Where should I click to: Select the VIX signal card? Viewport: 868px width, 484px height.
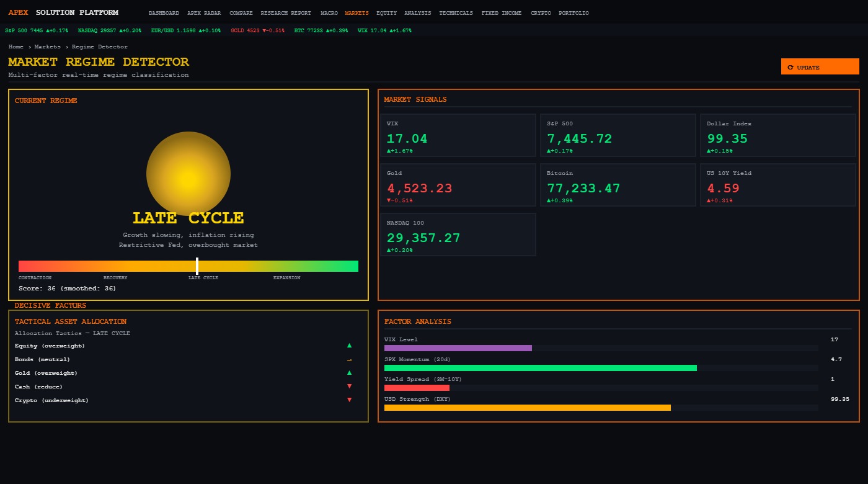click(458, 135)
